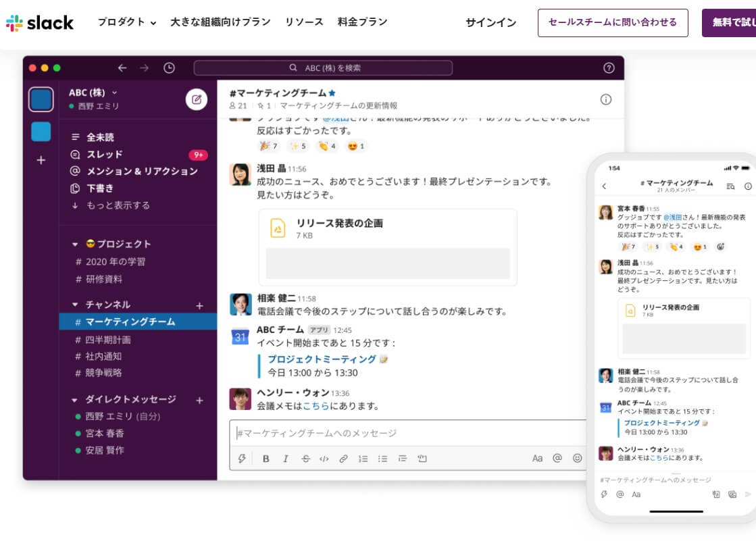The width and height of the screenshot is (756, 541).
Task: Open the history clock icon
Action: (169, 68)
